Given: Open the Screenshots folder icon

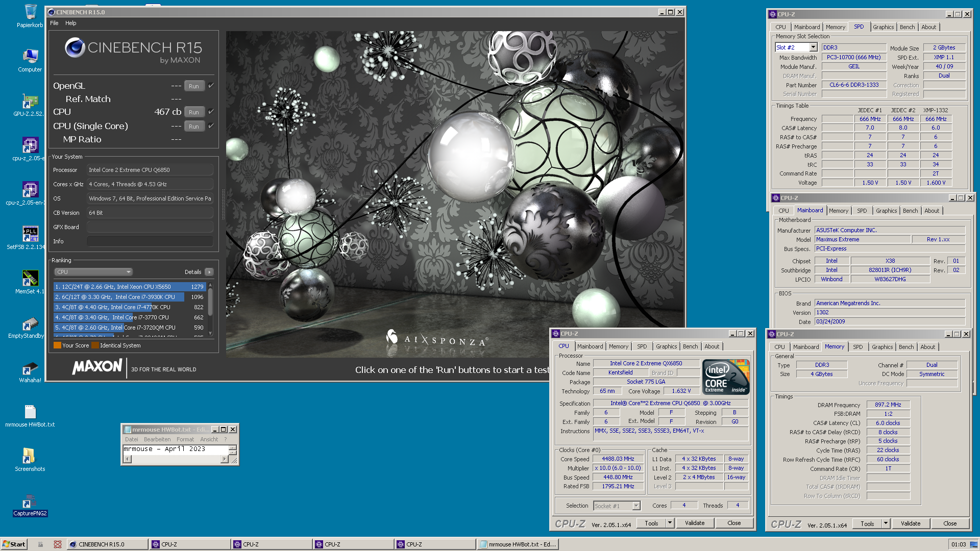Looking at the screenshot, I should click(30, 460).
